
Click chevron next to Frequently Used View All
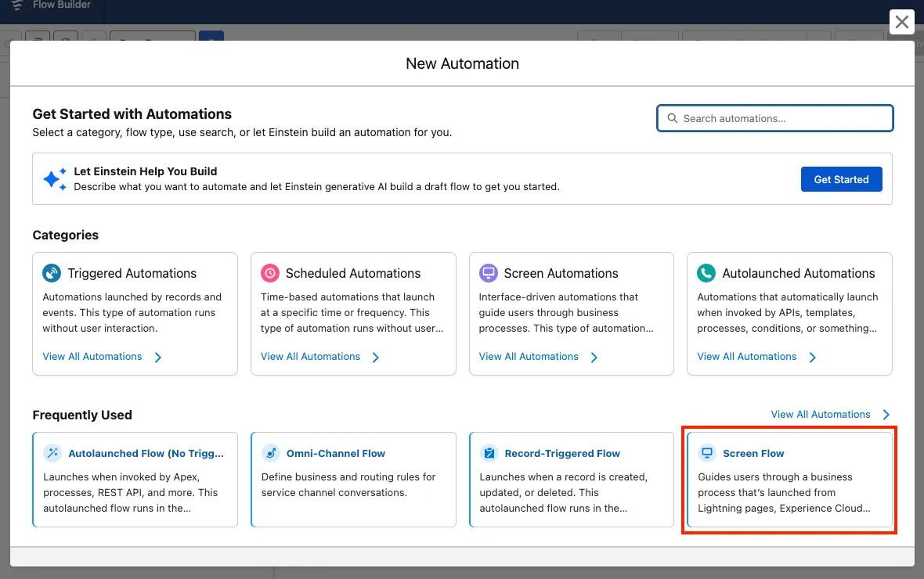886,415
